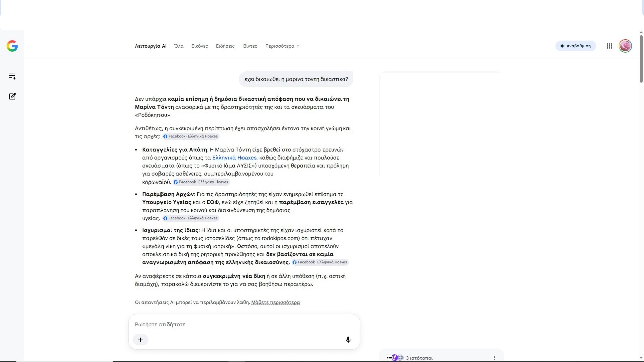Click the heading 'Ισχυρισμοί της ίδιας'
This screenshot has height=362, width=644.
click(171, 230)
